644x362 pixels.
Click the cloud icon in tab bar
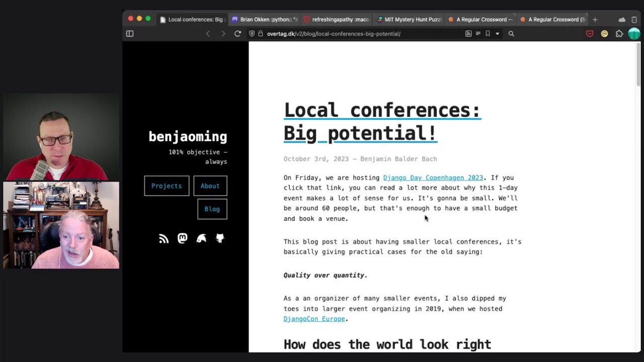[622, 20]
